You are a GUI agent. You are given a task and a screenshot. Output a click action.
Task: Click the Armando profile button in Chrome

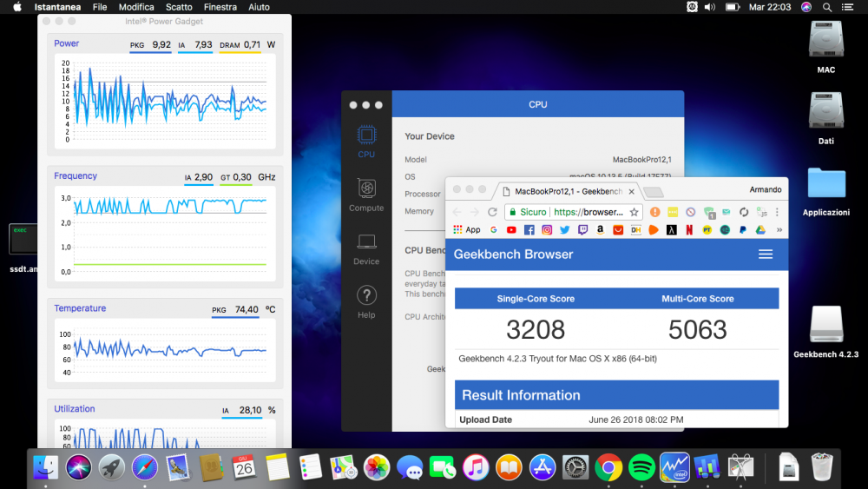pyautogui.click(x=765, y=189)
